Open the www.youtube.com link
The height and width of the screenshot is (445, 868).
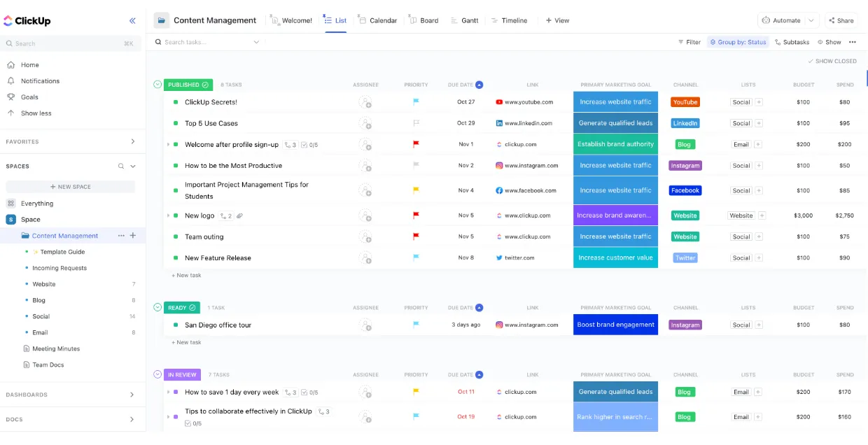(x=524, y=102)
